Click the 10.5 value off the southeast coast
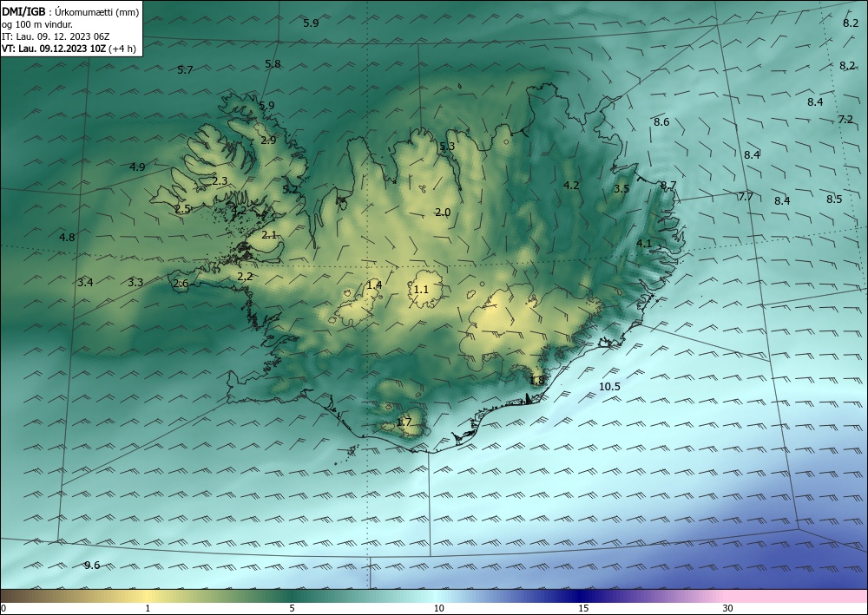The height and width of the screenshot is (615, 868). (609, 387)
